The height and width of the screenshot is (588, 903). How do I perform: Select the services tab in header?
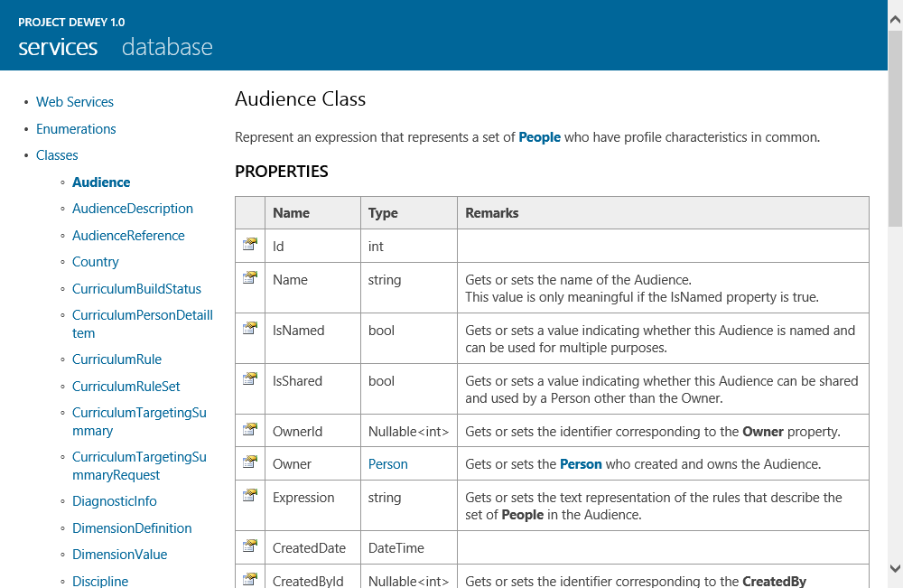coord(58,47)
